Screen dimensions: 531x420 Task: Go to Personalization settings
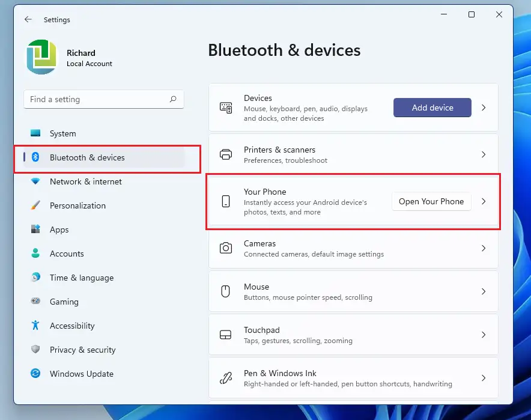104,205
